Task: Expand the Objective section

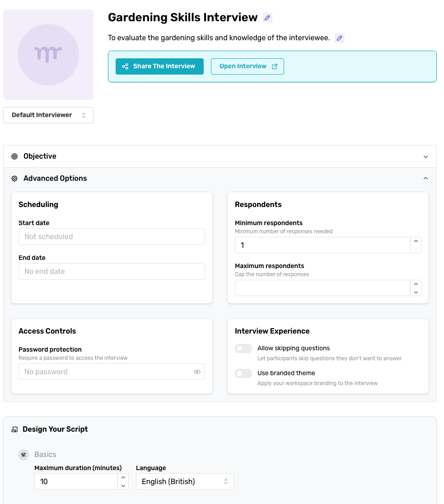Action: point(425,156)
